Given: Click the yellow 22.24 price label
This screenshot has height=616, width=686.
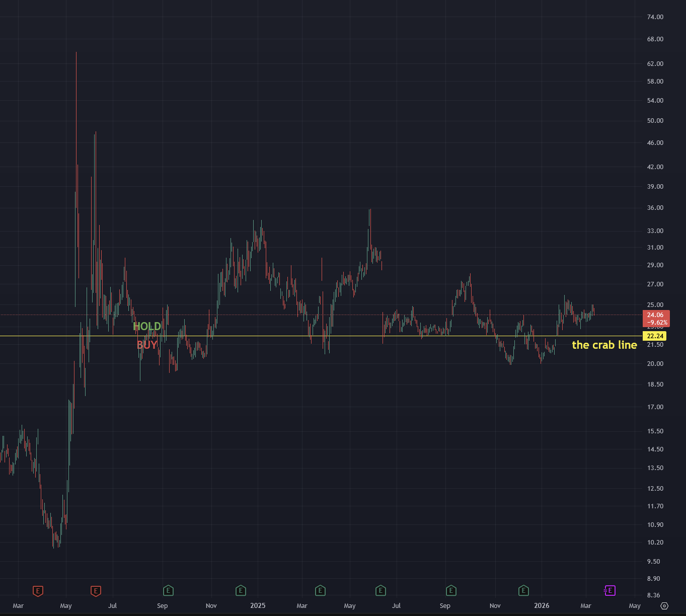Looking at the screenshot, I should [655, 336].
